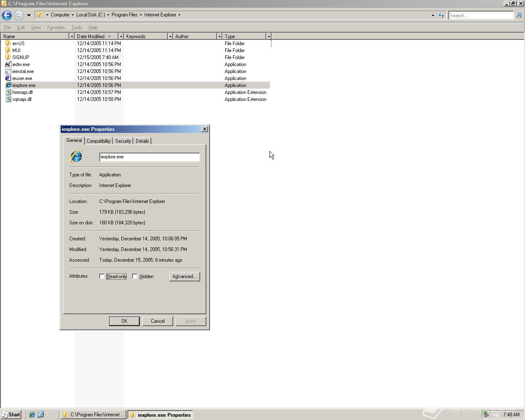The height and width of the screenshot is (420, 525).
Task: Switch to C:\Program Files\Internet taskbar button
Action: click(94, 415)
